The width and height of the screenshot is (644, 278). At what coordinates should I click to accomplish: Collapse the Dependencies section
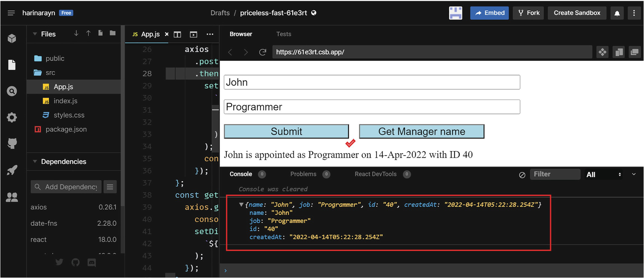pyautogui.click(x=35, y=161)
